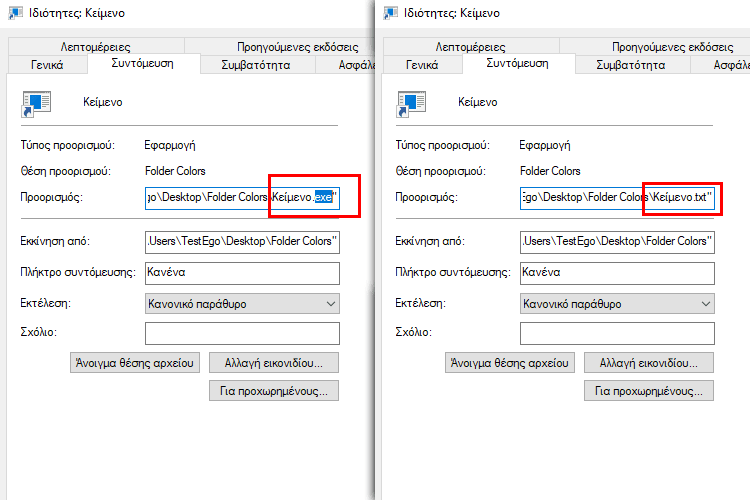Image resolution: width=750 pixels, height=500 pixels.
Task: Click Για προχωρημένους in left dialog
Action: pyautogui.click(x=274, y=391)
